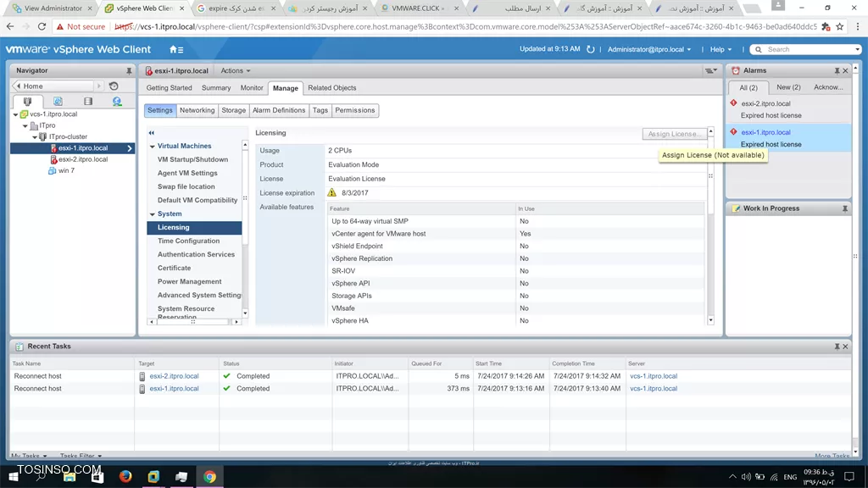Pin the Recent Tasks panel
This screenshot has height=488, width=868.
(837, 347)
